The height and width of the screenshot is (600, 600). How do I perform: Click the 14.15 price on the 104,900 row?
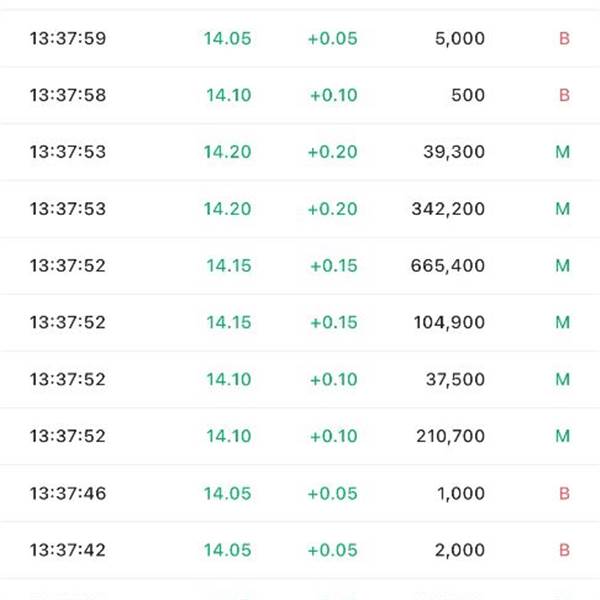[229, 322]
